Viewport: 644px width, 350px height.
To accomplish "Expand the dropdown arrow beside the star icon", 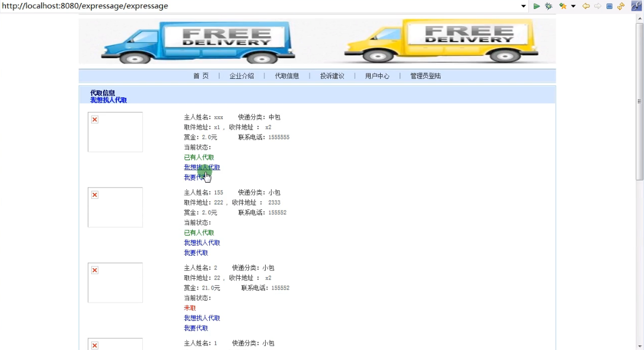I will (x=573, y=6).
